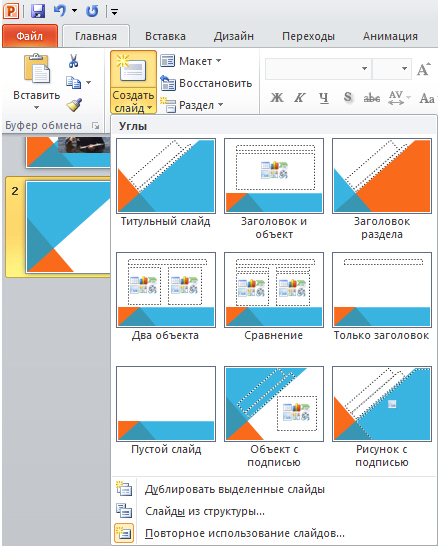Click the slides from outline icon
The height and width of the screenshot is (546, 438).
tap(124, 510)
